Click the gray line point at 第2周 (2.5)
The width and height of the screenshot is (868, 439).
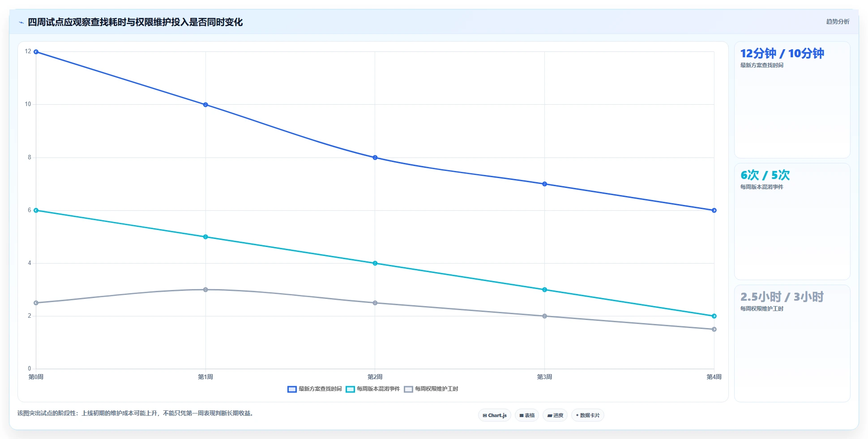click(x=375, y=303)
